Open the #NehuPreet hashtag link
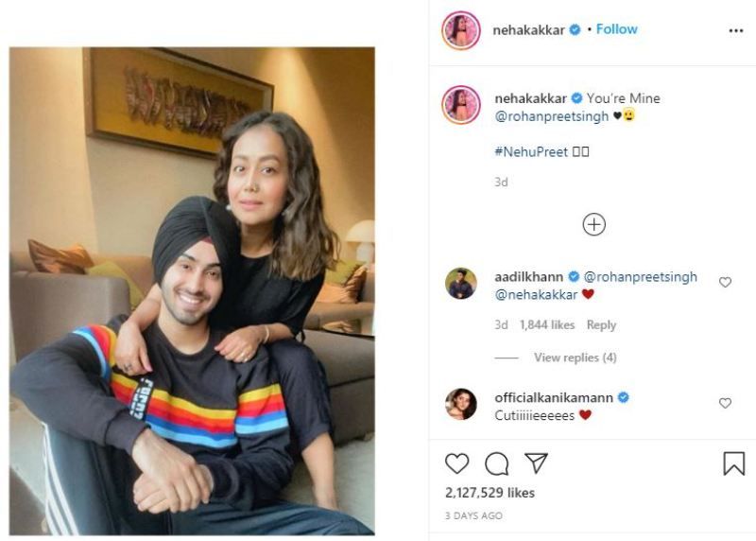This screenshot has width=756, height=541. coord(531,152)
